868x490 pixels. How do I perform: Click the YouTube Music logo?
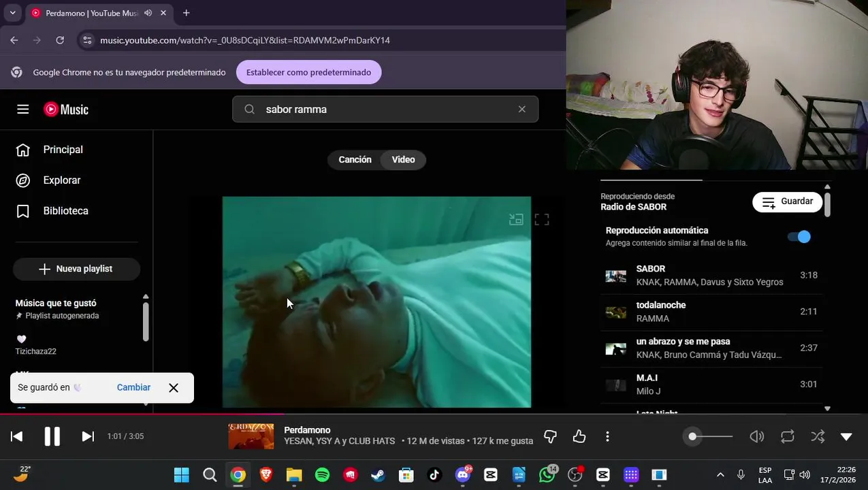click(x=66, y=109)
